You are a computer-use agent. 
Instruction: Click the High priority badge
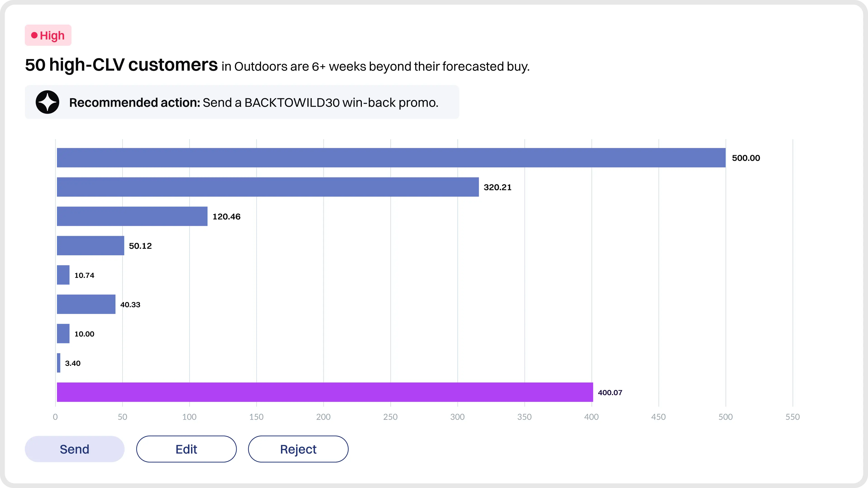[x=48, y=35]
